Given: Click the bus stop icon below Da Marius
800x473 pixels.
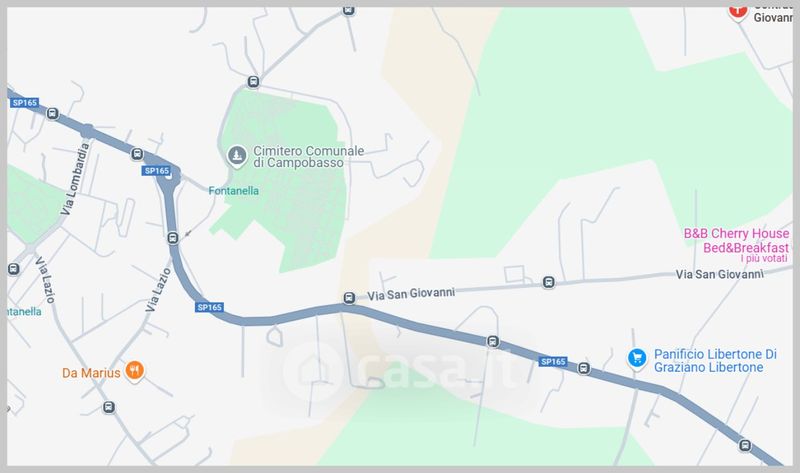Looking at the screenshot, I should point(109,407).
